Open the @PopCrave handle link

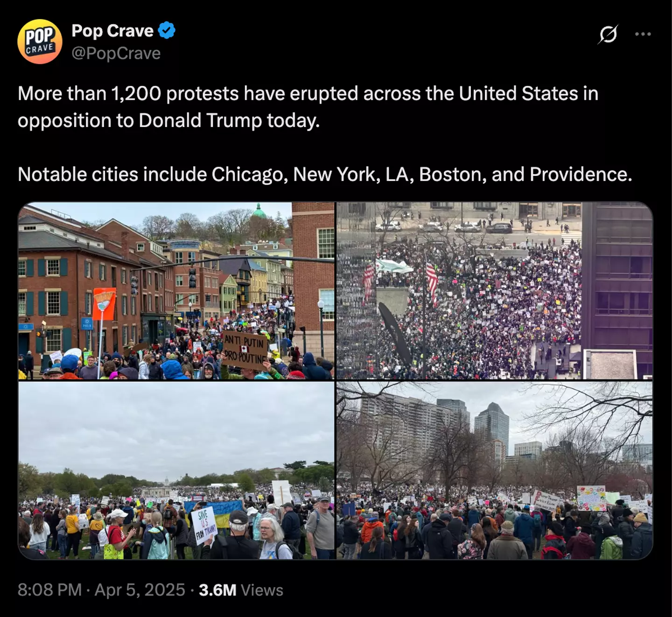point(116,53)
